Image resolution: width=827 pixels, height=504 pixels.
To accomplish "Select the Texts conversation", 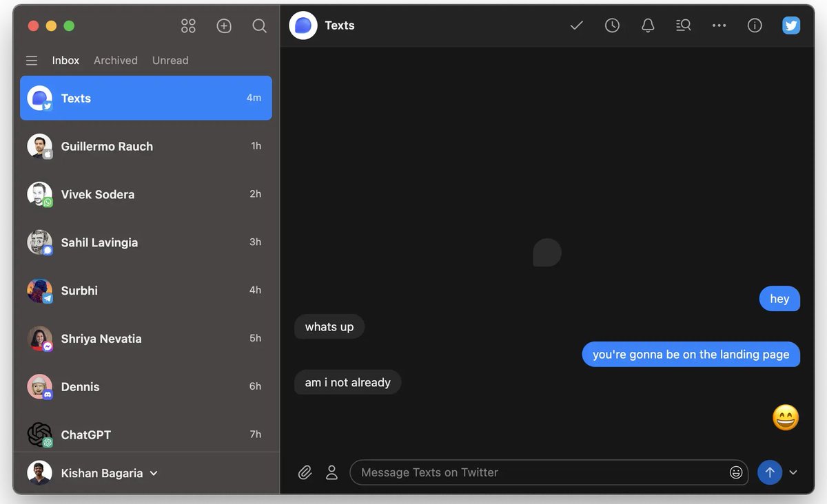I will click(x=146, y=98).
